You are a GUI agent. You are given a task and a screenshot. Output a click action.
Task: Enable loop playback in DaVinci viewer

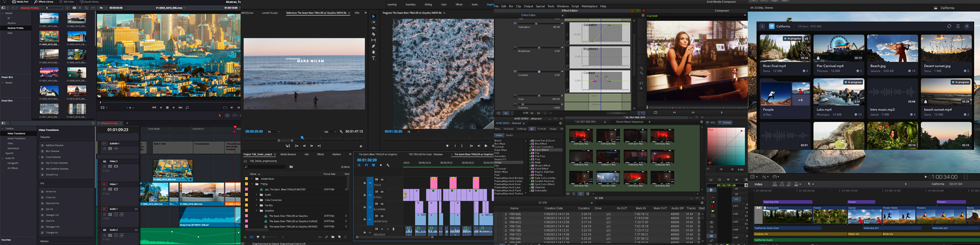(187, 107)
